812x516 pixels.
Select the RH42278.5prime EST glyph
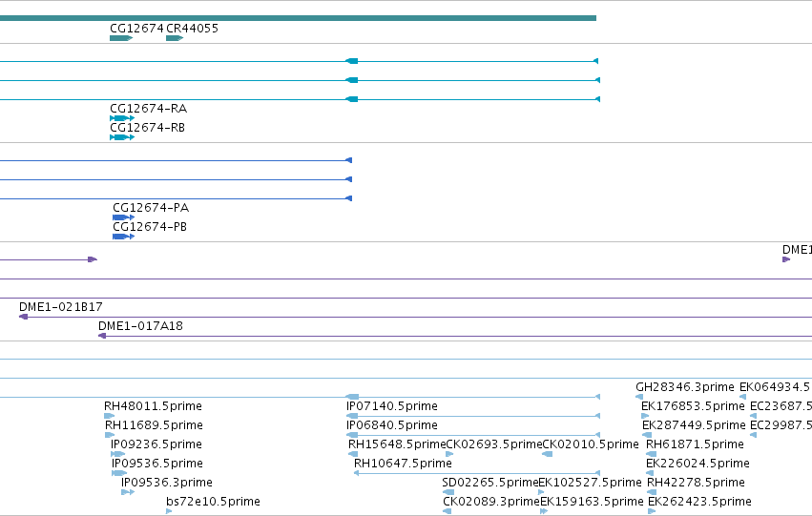(x=652, y=492)
